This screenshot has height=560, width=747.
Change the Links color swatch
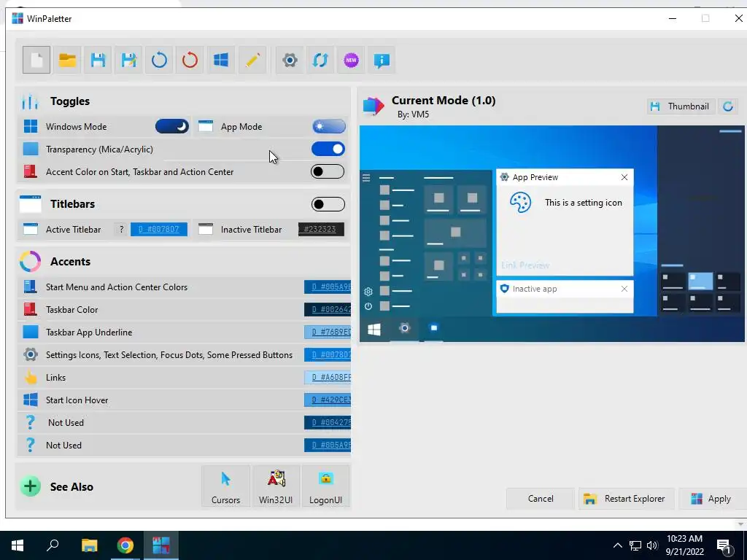click(x=328, y=378)
